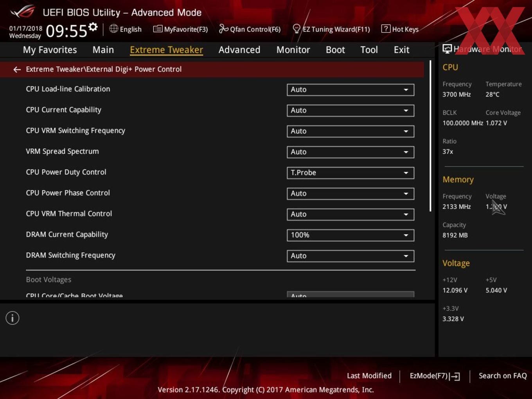Viewport: 532px width, 399px height.
Task: Select the DRAM Current Capability label
Action: 67,234
